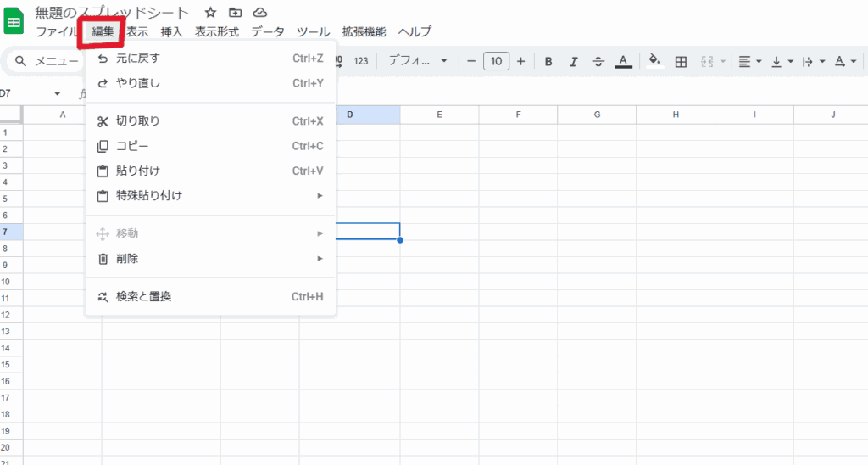Click the redo arrow icon in menu
The width and height of the screenshot is (868, 465).
[x=103, y=83]
